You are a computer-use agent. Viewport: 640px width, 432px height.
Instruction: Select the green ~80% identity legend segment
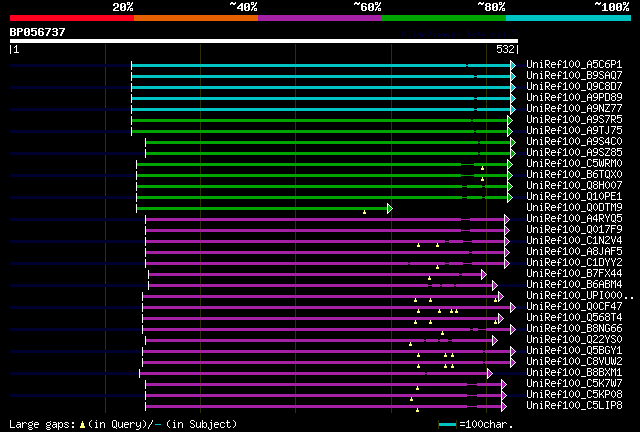click(x=444, y=18)
